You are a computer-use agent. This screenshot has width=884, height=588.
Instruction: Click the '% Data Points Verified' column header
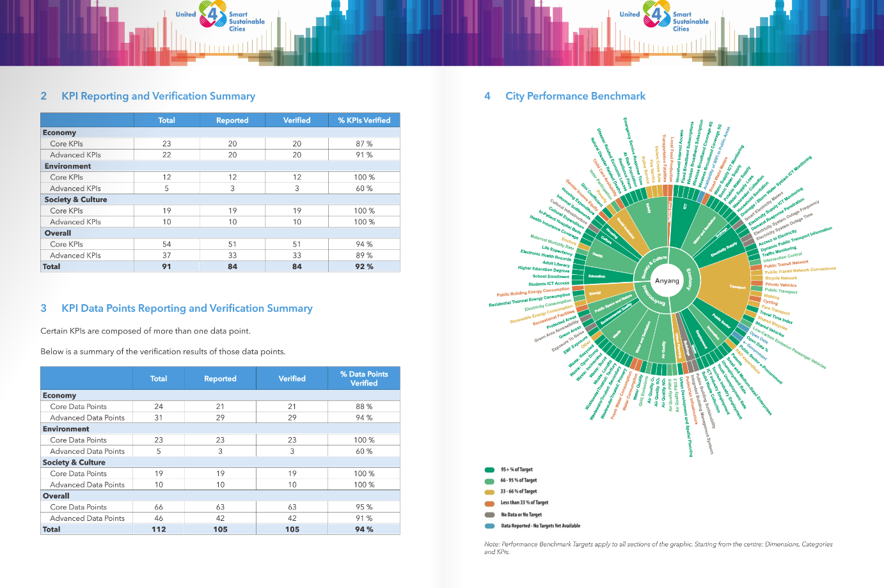[364, 378]
